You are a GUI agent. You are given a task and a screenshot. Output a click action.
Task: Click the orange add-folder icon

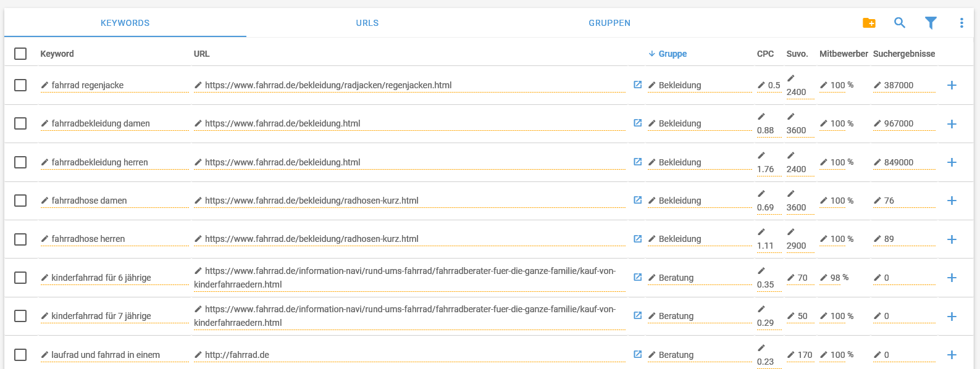point(869,23)
